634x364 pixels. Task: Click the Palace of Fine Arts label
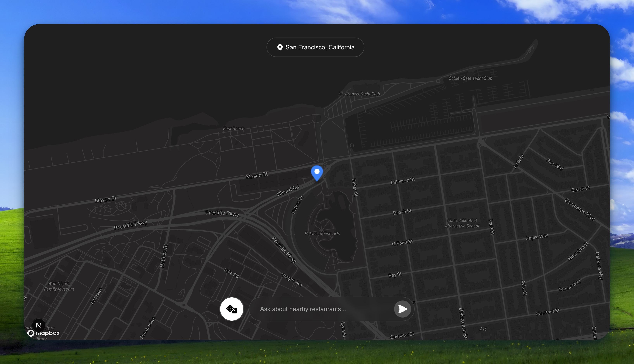pos(322,234)
